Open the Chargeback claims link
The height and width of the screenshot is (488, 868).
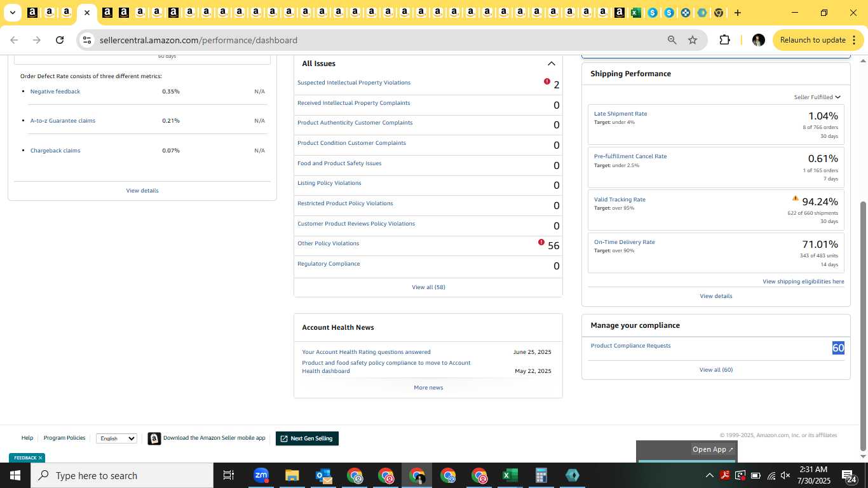(x=55, y=151)
